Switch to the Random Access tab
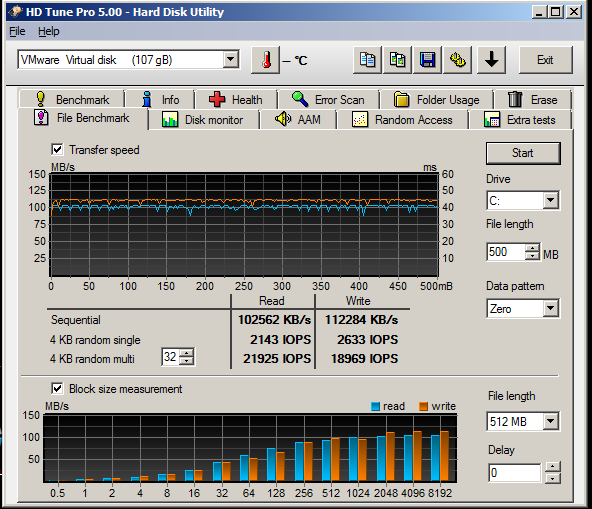 pyautogui.click(x=402, y=120)
